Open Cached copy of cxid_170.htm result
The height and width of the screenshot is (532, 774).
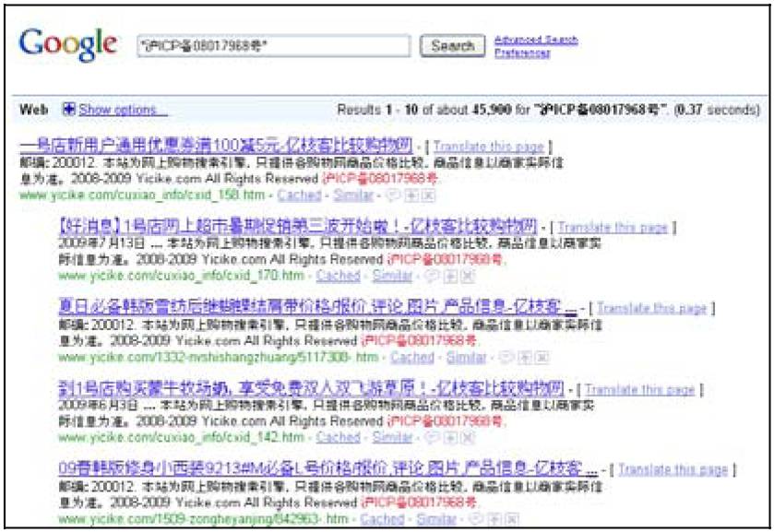click(x=339, y=276)
